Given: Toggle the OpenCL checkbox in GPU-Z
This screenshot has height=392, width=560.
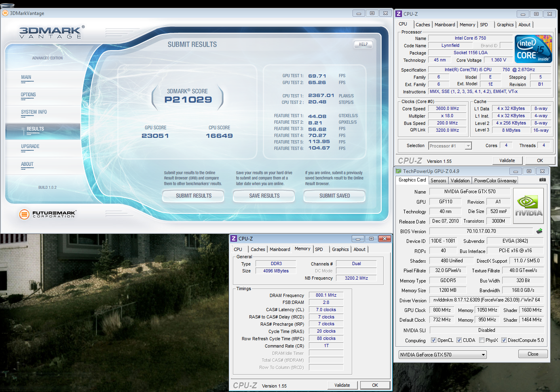Looking at the screenshot, I should pos(434,340).
